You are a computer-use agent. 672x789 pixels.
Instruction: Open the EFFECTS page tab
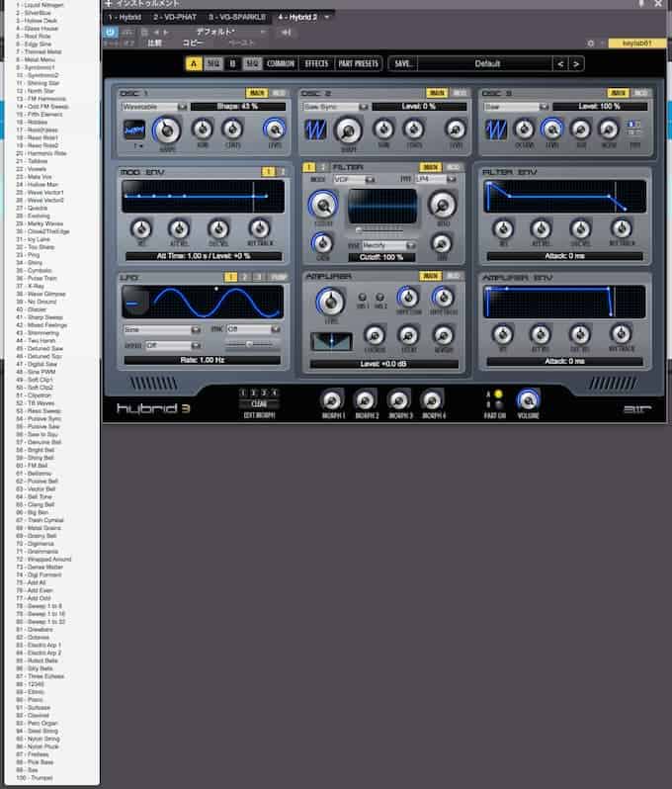click(316, 64)
